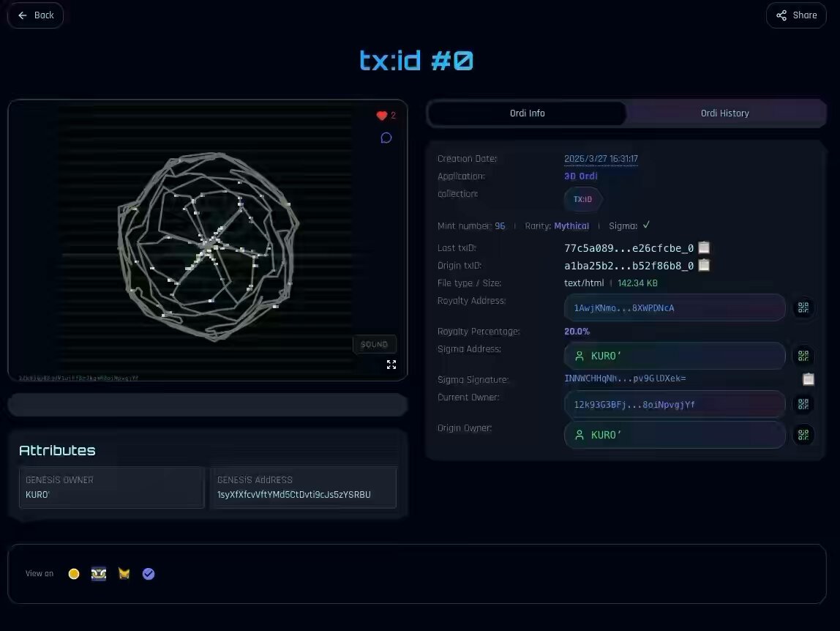Click the Genesis Owner KURO' attribute card
This screenshot has width=840, height=631.
tap(111, 488)
